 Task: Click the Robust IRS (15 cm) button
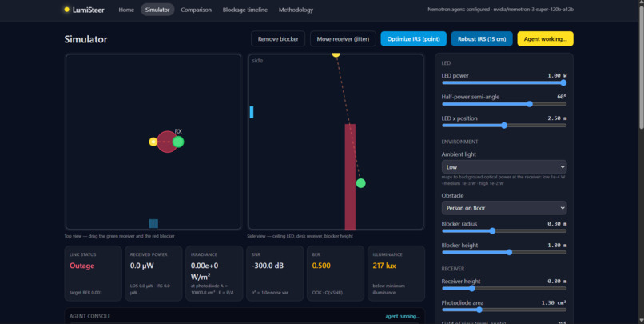click(482, 38)
